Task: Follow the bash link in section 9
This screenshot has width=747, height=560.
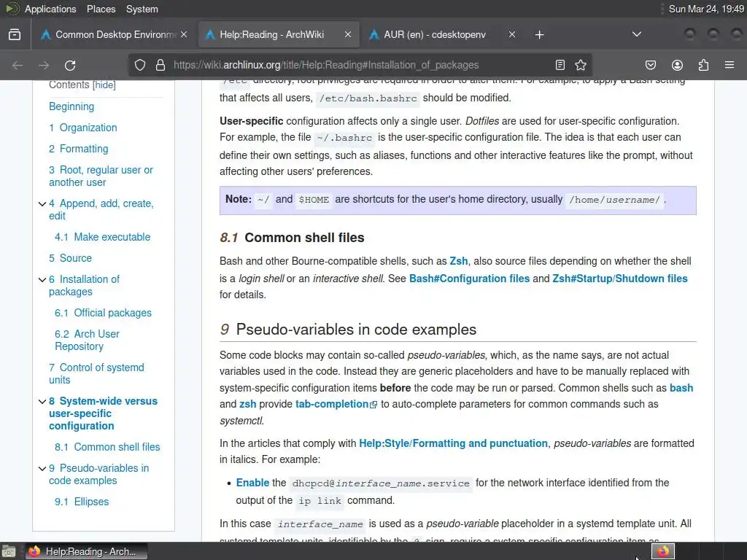Action: (681, 388)
